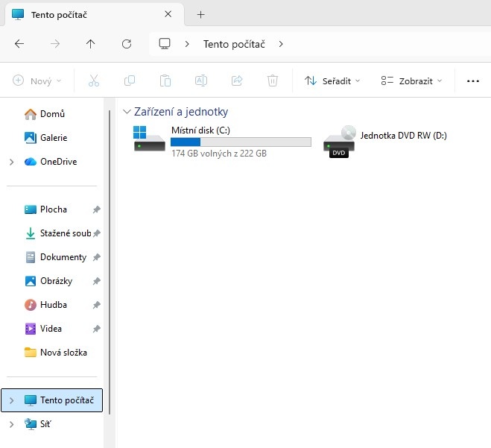
Task: Expand the Tento počítač tree node
Action: 12,400
